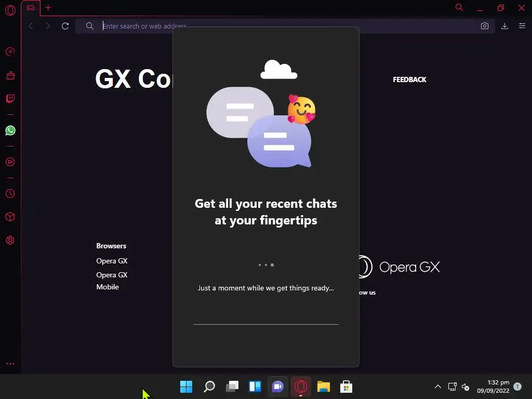Screen dimensions: 532x399
Task: Open the Opera GX browser link
Action: tap(112, 261)
